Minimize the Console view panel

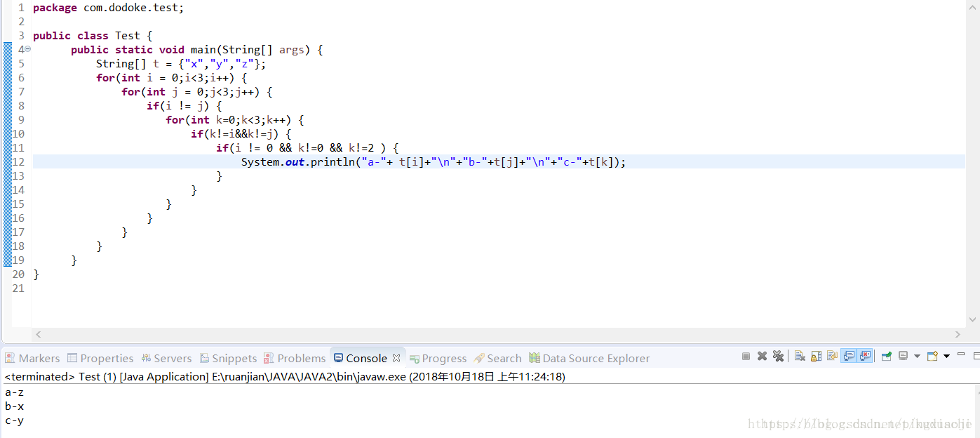click(961, 354)
